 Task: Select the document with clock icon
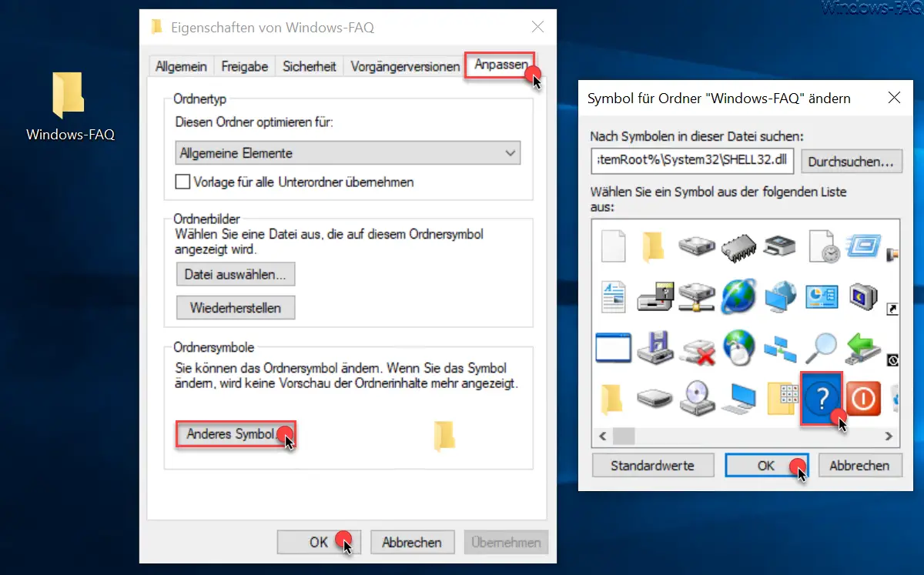point(822,246)
